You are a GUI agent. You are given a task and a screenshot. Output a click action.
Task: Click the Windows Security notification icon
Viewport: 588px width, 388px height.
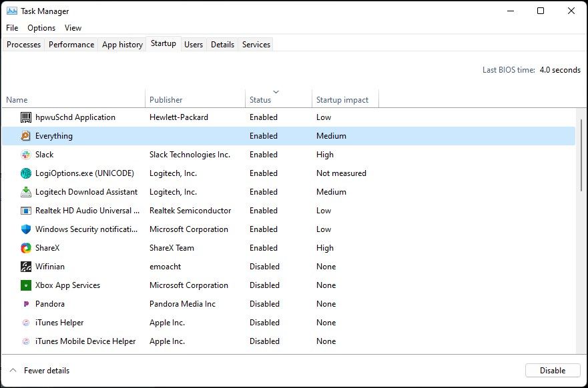pyautogui.click(x=25, y=229)
